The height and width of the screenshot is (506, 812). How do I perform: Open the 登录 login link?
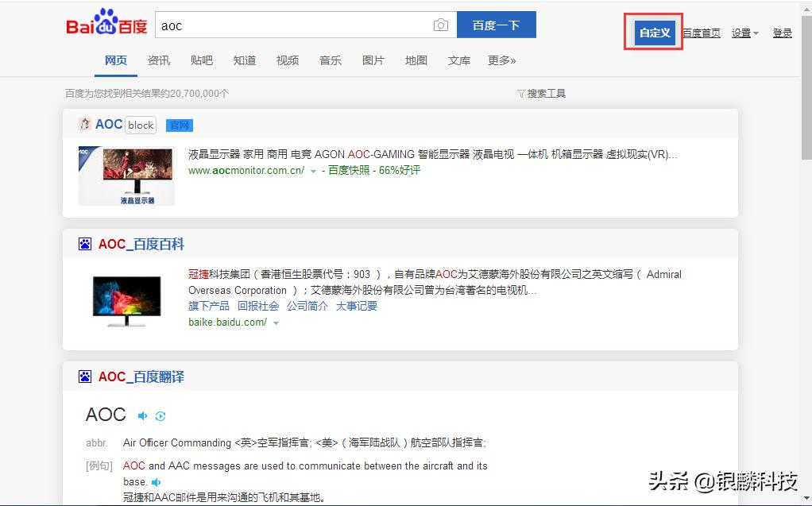[782, 33]
